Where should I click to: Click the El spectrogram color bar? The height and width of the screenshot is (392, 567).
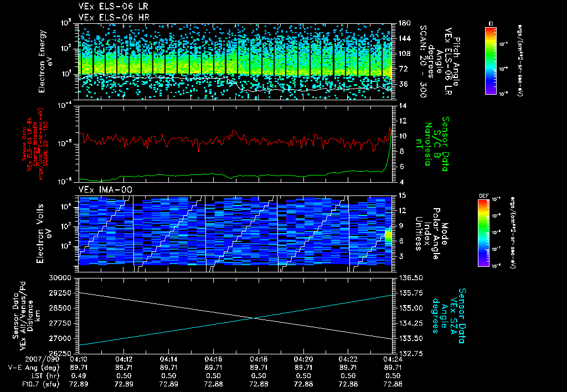(x=491, y=60)
